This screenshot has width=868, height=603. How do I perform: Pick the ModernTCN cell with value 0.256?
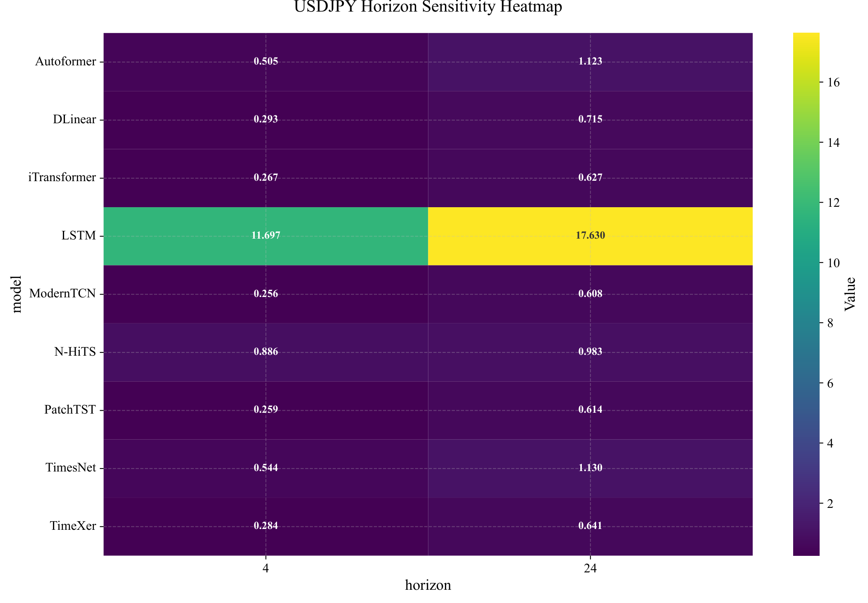265,294
